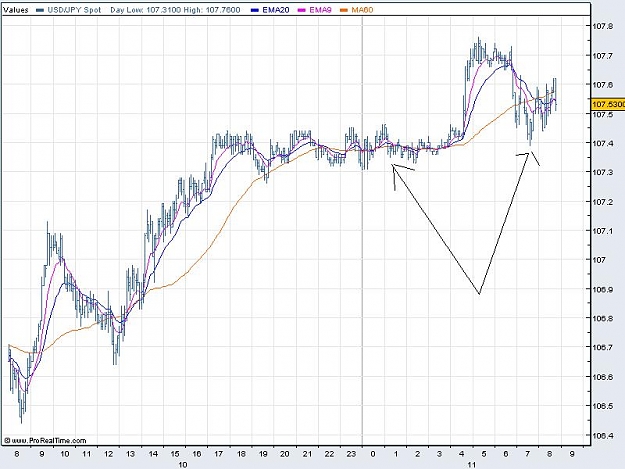Click hour 2 on the time axis
The image size is (625, 469).
(417, 454)
